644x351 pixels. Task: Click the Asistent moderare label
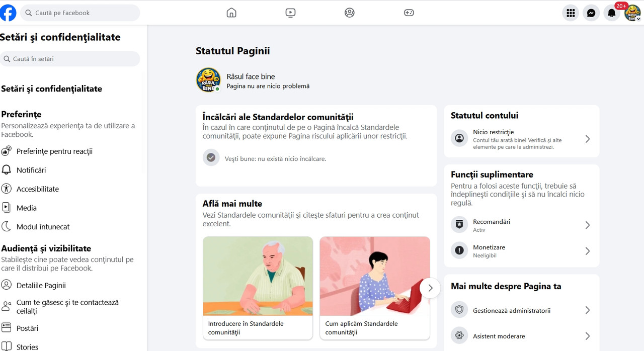pyautogui.click(x=499, y=336)
